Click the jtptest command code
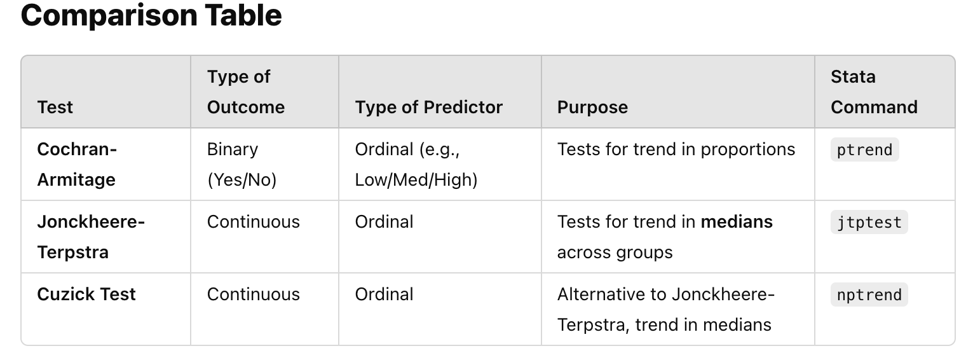 pos(869,223)
